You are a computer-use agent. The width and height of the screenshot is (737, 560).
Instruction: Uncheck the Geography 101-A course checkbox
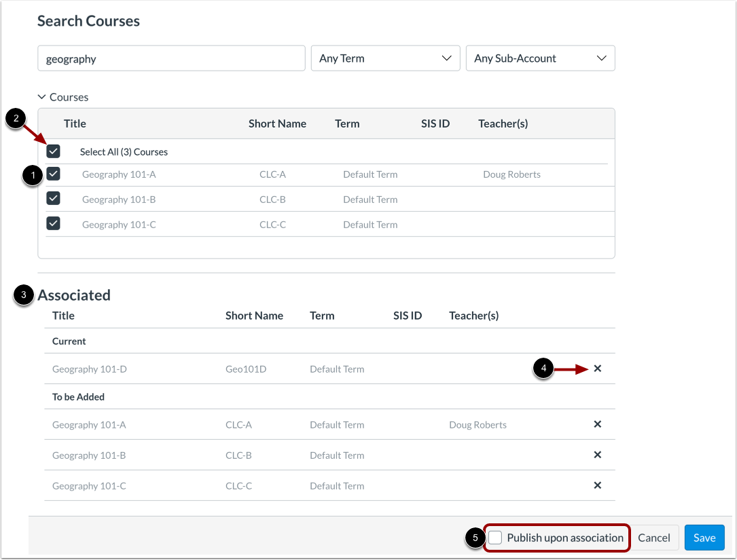point(53,174)
